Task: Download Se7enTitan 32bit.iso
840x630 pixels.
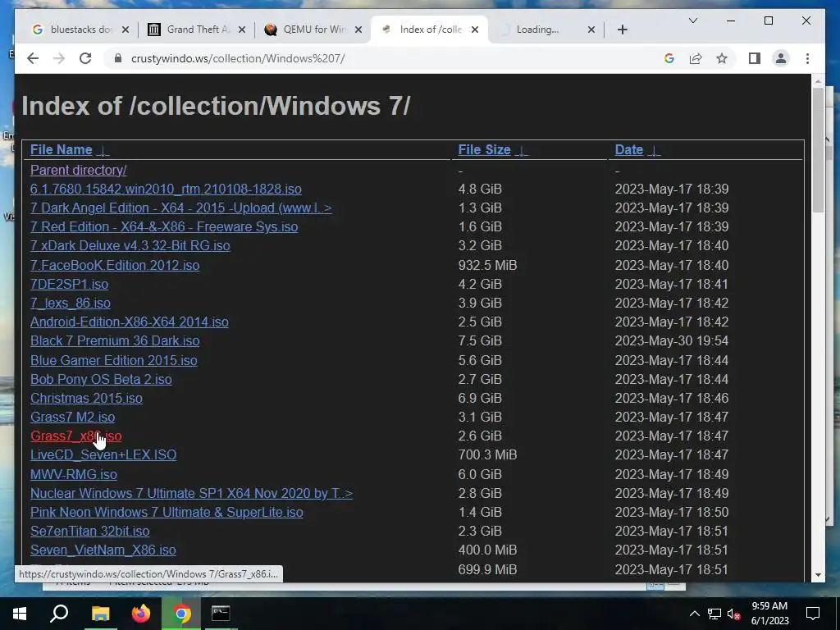Action: [89, 531]
